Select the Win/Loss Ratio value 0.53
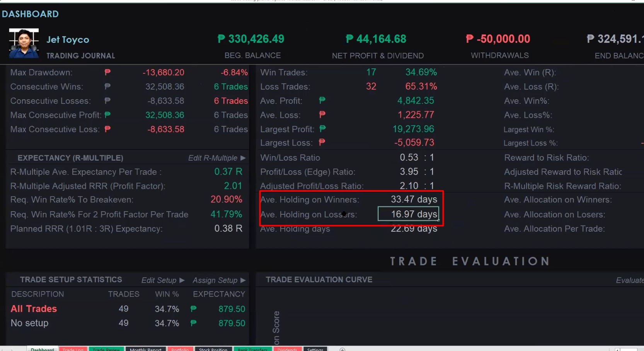The width and height of the screenshot is (644, 351). (x=409, y=157)
